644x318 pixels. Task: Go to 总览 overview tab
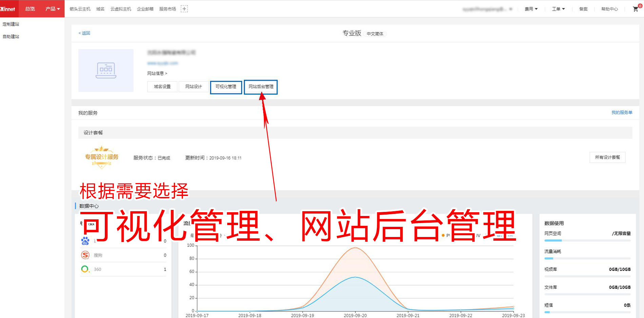click(30, 9)
